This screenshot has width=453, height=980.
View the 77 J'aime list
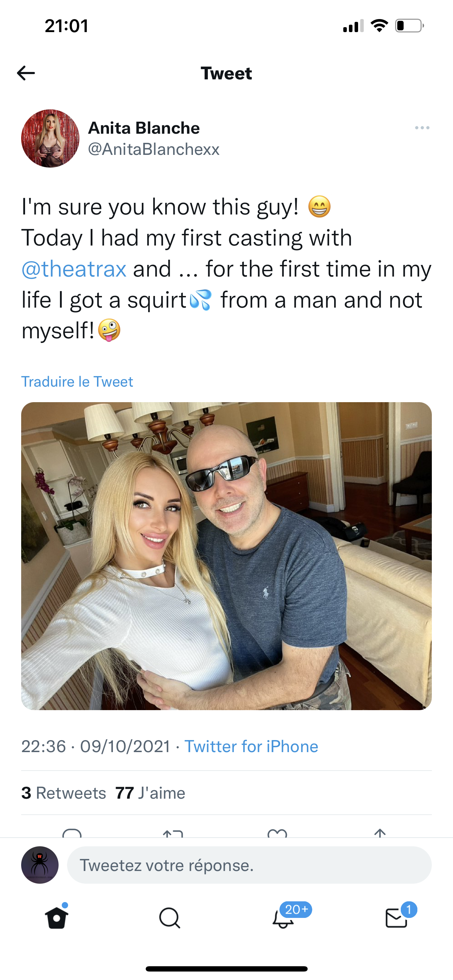click(150, 793)
